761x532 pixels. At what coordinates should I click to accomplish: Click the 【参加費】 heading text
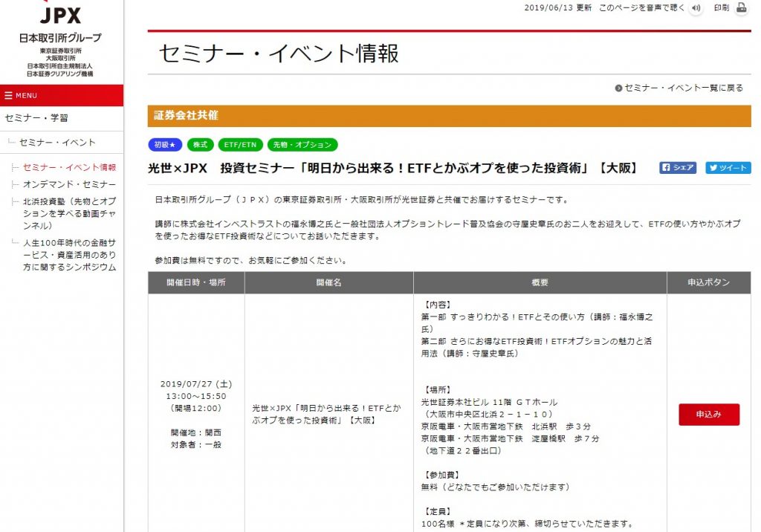[x=441, y=475]
